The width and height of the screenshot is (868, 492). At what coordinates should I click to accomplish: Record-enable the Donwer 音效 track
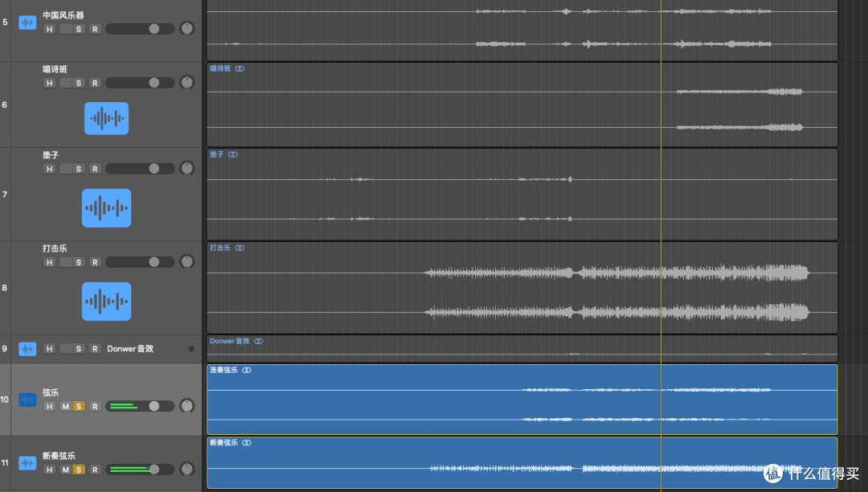(95, 349)
